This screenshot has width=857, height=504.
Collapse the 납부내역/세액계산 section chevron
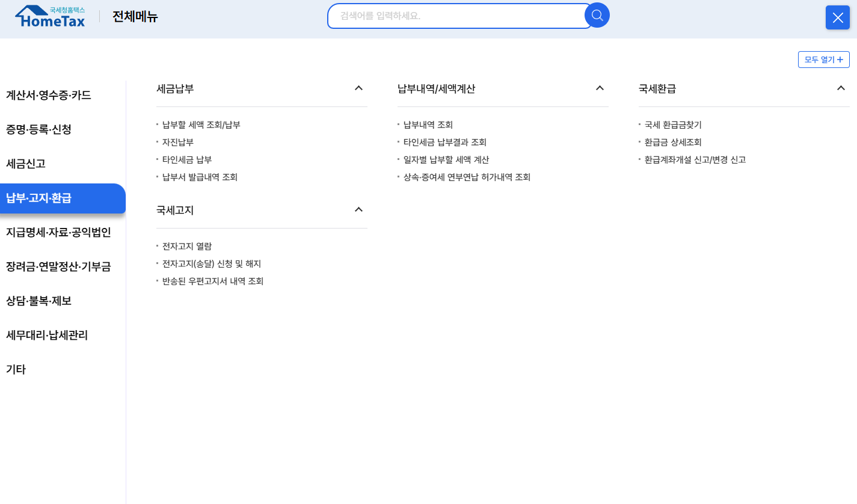pyautogui.click(x=600, y=88)
